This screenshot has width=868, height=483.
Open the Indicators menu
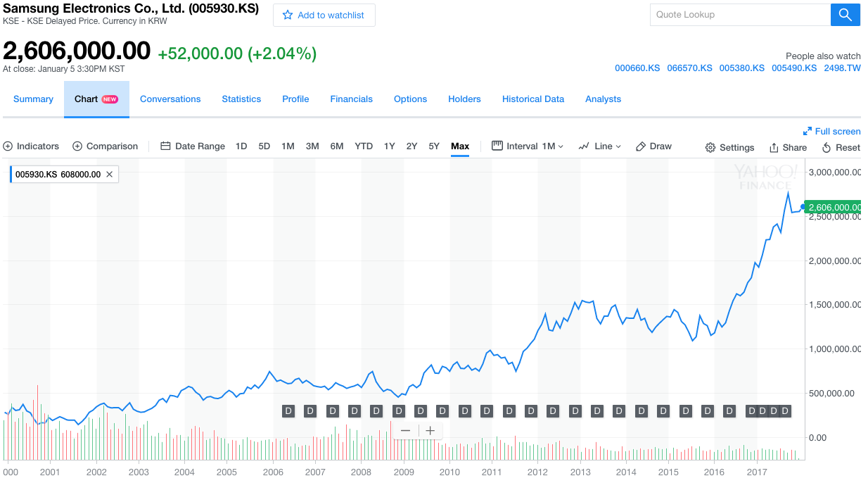click(31, 146)
